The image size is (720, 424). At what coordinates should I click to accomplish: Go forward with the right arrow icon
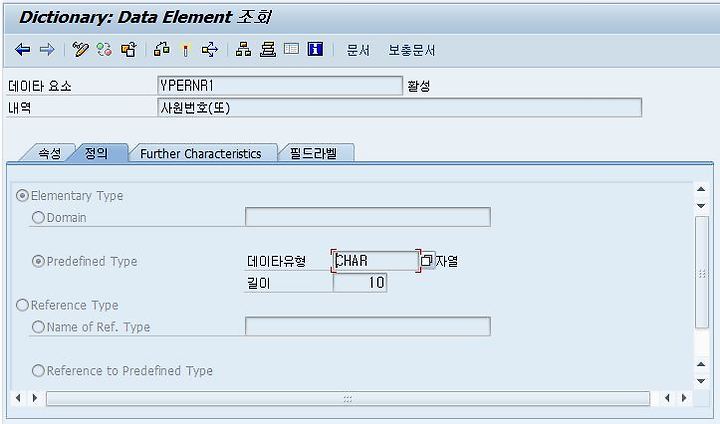(47, 49)
